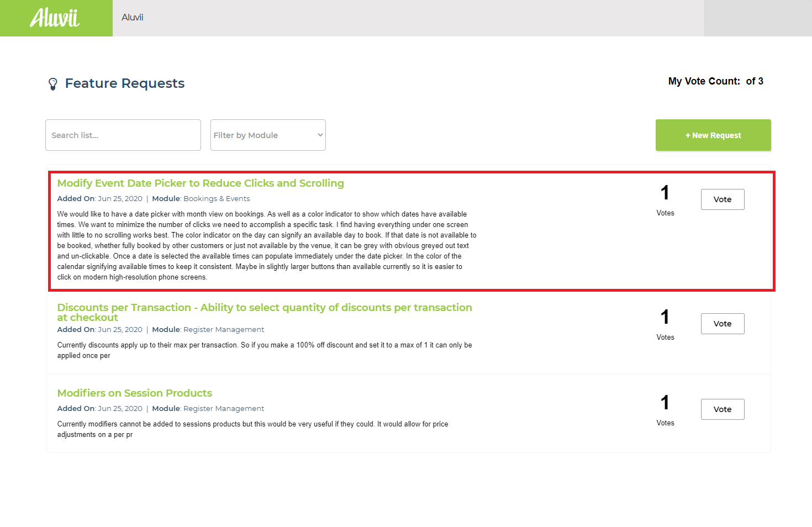This screenshot has height=527, width=812.
Task: Click the Aluvii logo in the header
Action: pos(55,18)
